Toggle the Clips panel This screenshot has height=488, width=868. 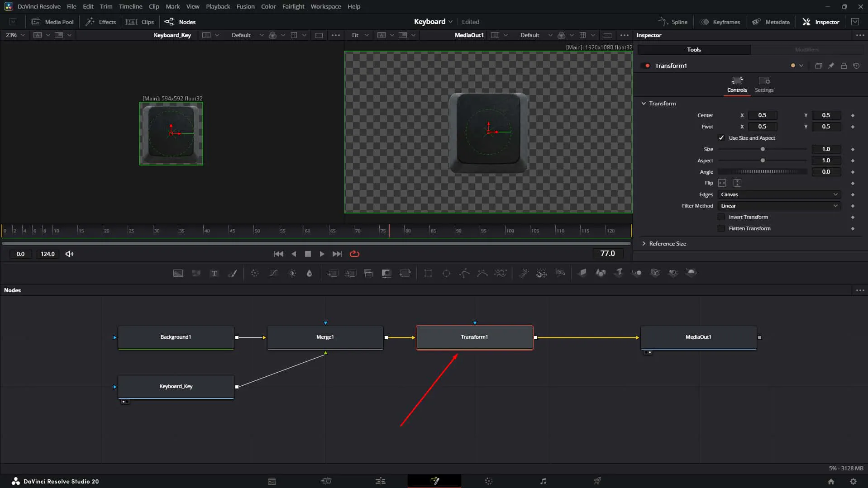coord(140,22)
